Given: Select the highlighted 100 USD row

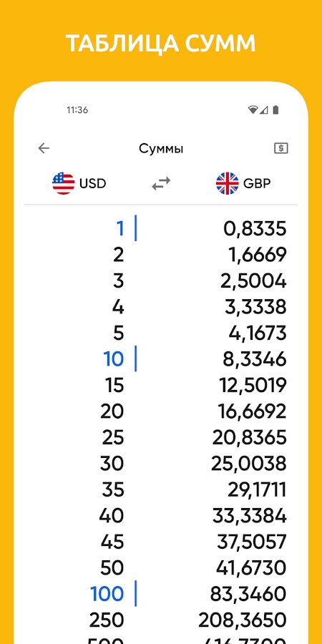Looking at the screenshot, I should pyautogui.click(x=161, y=594).
